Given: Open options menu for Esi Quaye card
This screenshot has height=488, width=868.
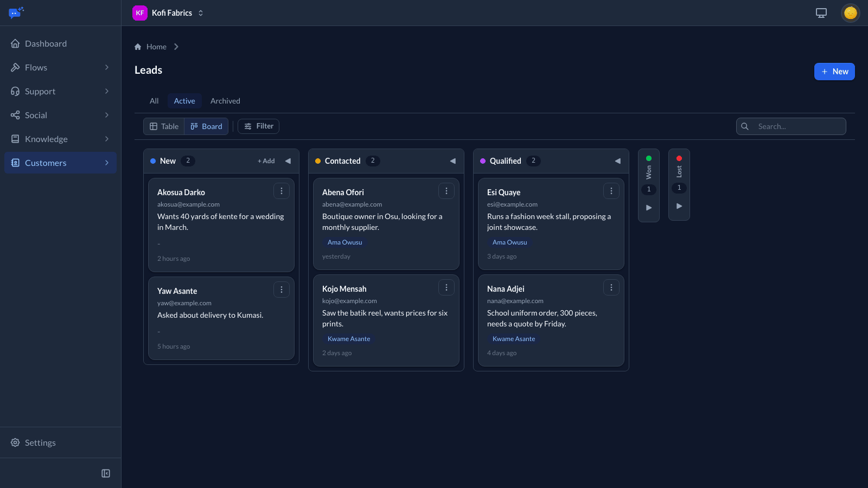Looking at the screenshot, I should point(611,191).
